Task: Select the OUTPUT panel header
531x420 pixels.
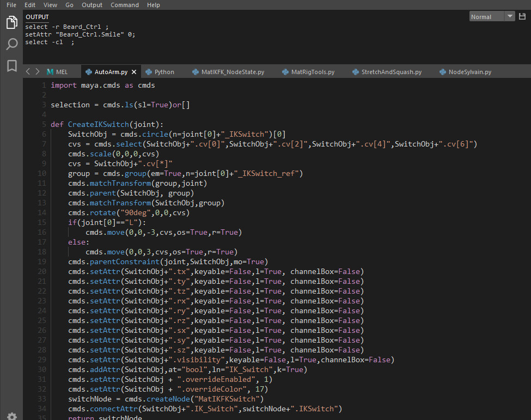Action: tap(37, 17)
